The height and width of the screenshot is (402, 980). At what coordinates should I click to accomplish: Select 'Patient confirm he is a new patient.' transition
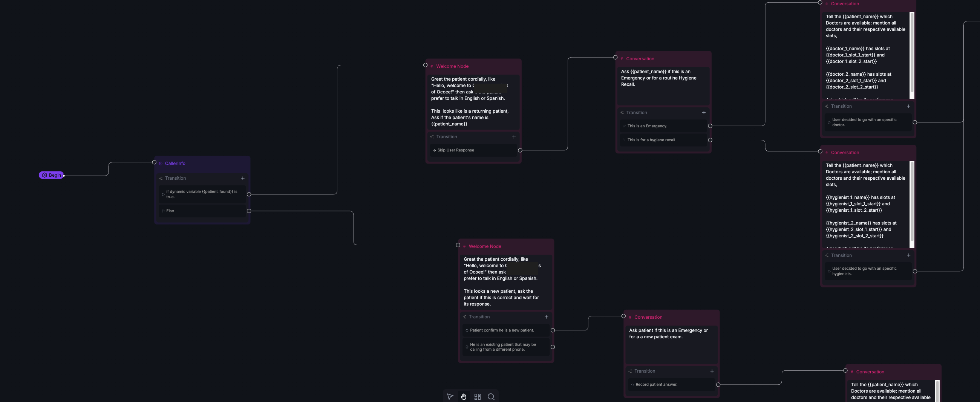tap(501, 330)
